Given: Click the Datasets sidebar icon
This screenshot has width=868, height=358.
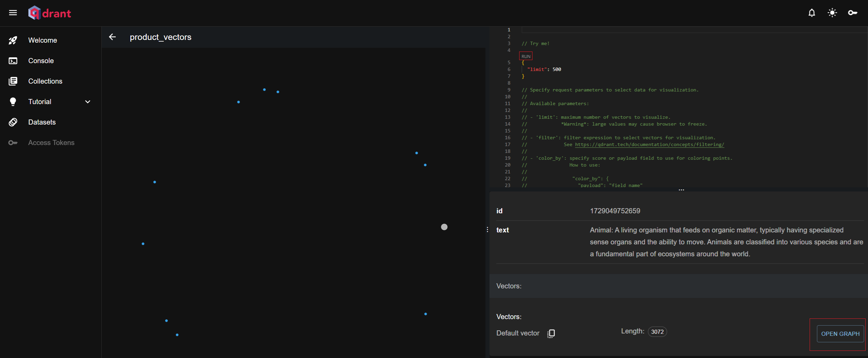Looking at the screenshot, I should (13, 122).
